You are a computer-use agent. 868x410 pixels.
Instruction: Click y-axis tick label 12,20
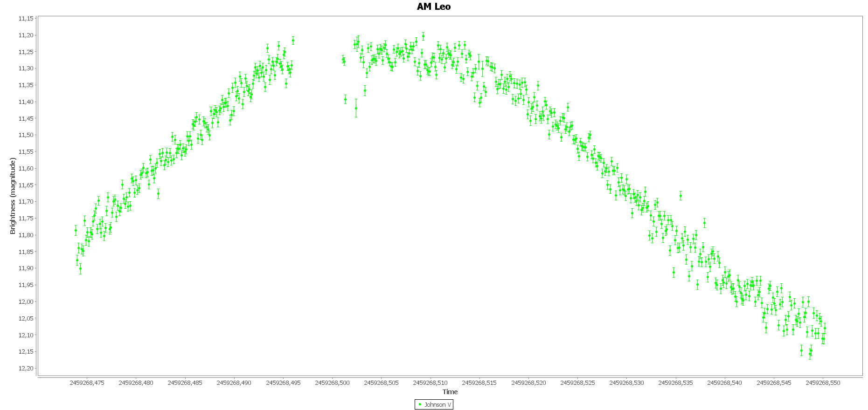pyautogui.click(x=26, y=369)
